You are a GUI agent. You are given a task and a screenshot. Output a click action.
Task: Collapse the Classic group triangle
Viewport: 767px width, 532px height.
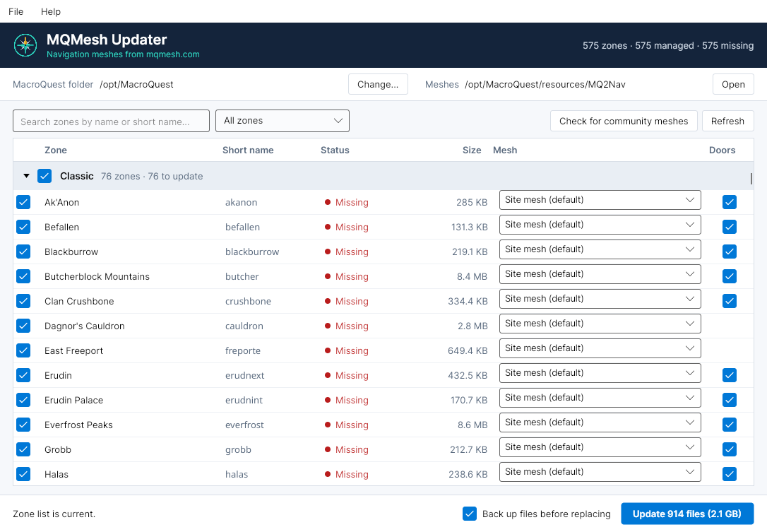[x=26, y=176]
